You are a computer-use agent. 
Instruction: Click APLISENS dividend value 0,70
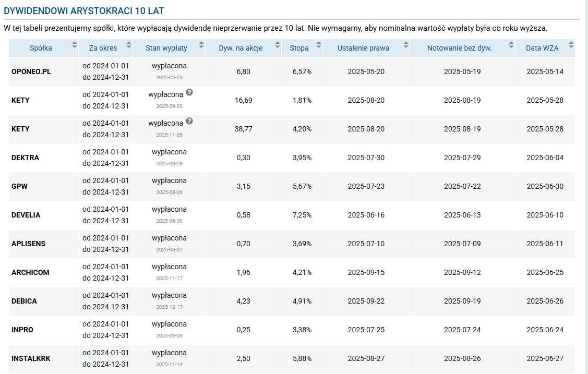(243, 244)
